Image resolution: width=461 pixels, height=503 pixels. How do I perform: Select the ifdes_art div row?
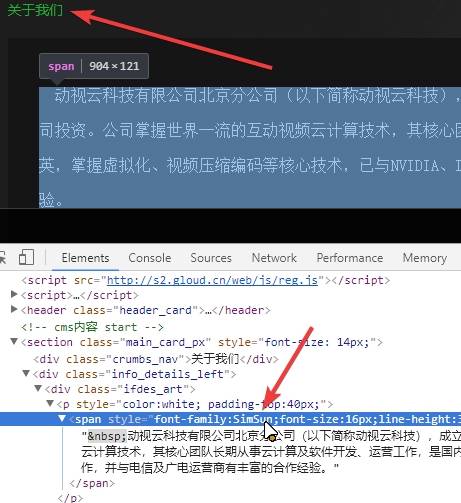(x=120, y=389)
